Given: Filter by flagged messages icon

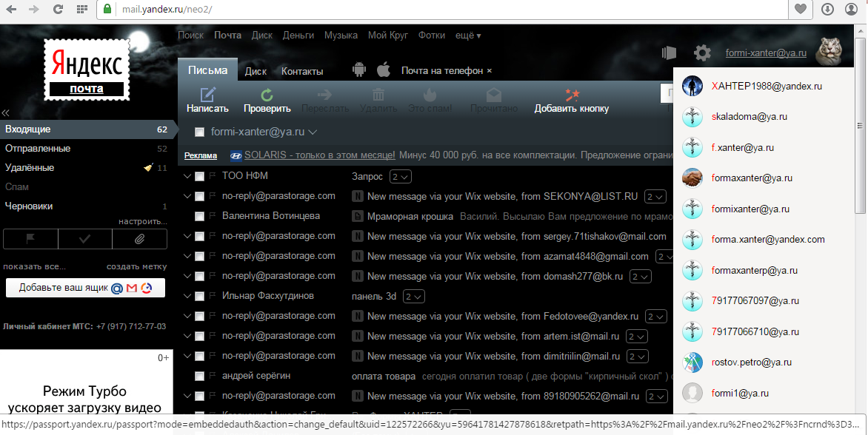Looking at the screenshot, I should pos(30,240).
